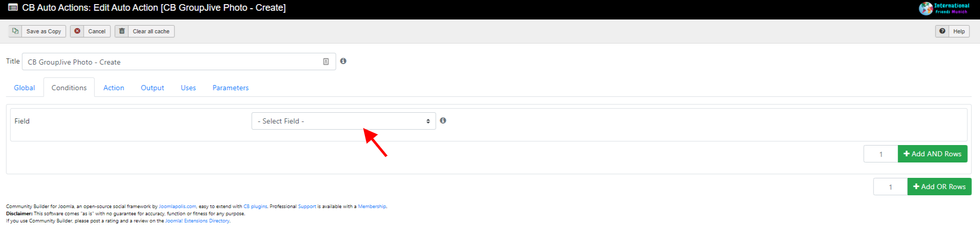Click the International Friends Munich logo

[944, 8]
